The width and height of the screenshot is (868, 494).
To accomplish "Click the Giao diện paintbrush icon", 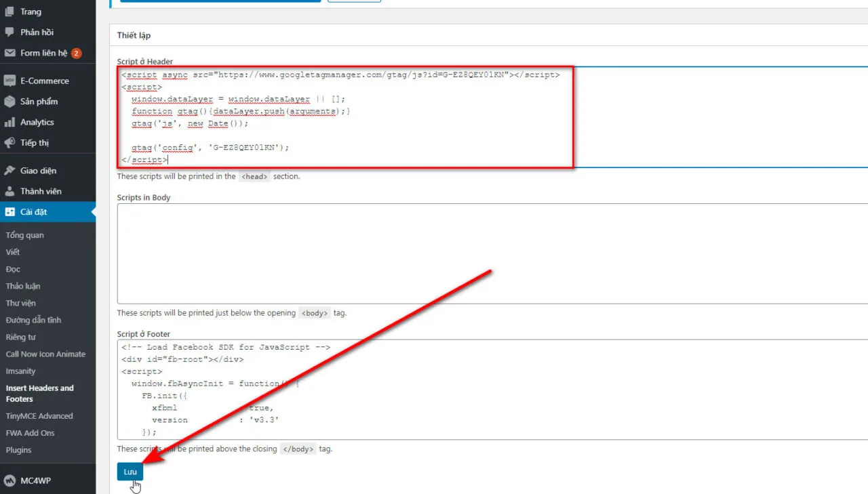I will [9, 171].
